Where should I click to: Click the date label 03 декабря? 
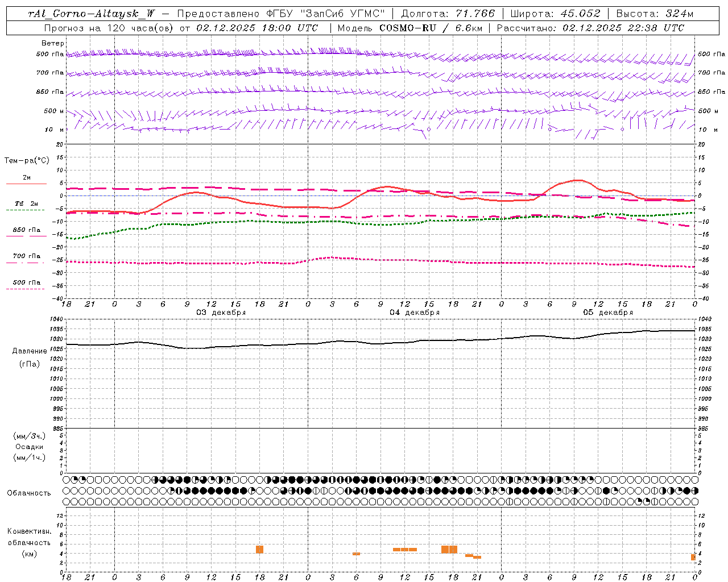coord(221,313)
